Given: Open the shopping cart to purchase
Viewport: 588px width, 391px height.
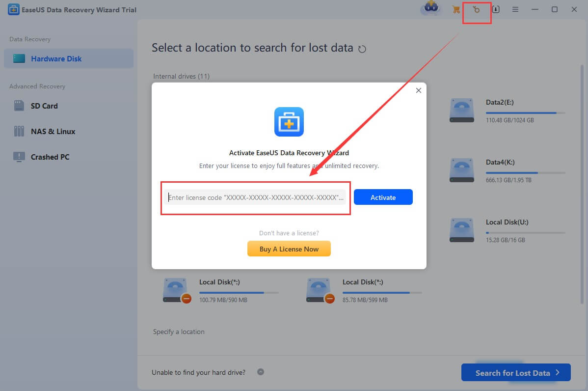Looking at the screenshot, I should coord(456,9).
